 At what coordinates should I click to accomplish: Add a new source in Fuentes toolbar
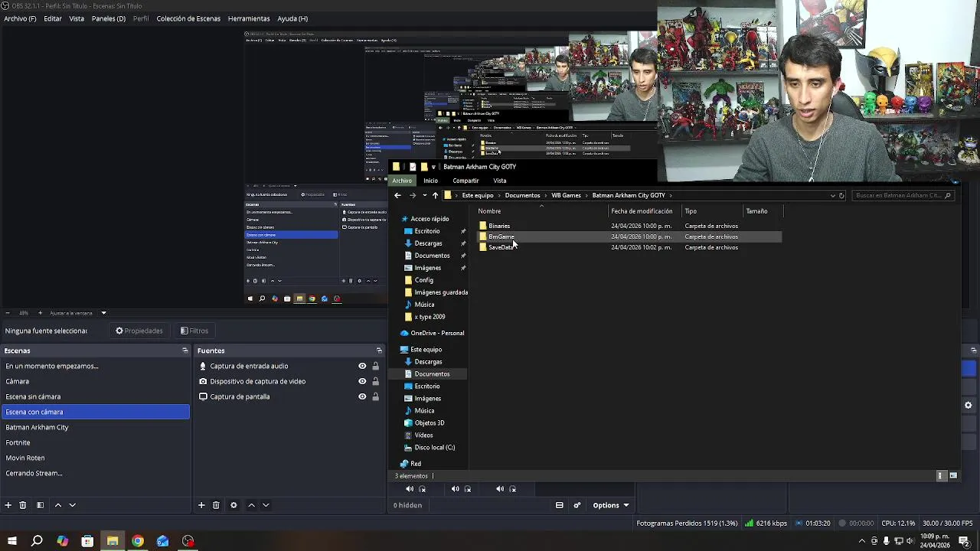click(x=201, y=505)
